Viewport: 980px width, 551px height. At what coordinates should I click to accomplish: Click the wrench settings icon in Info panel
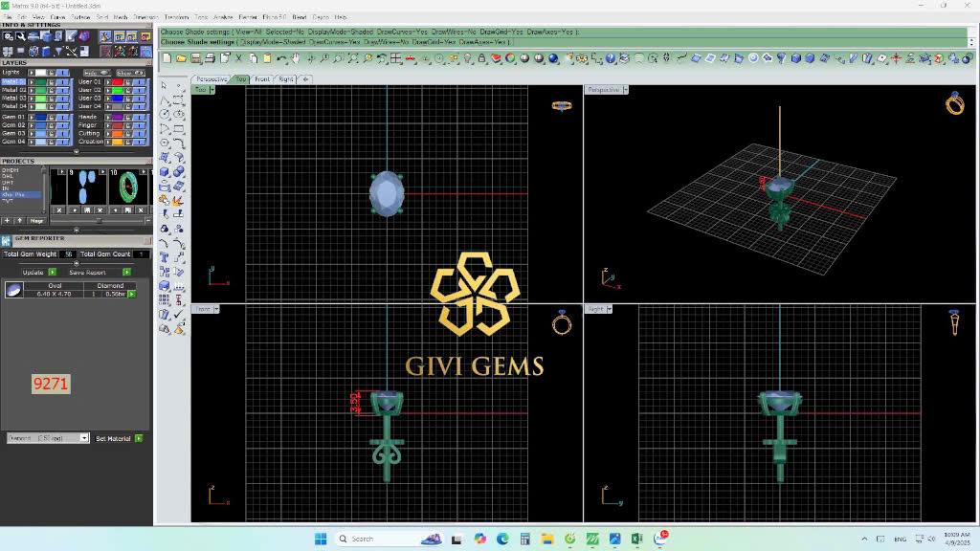coord(20,36)
